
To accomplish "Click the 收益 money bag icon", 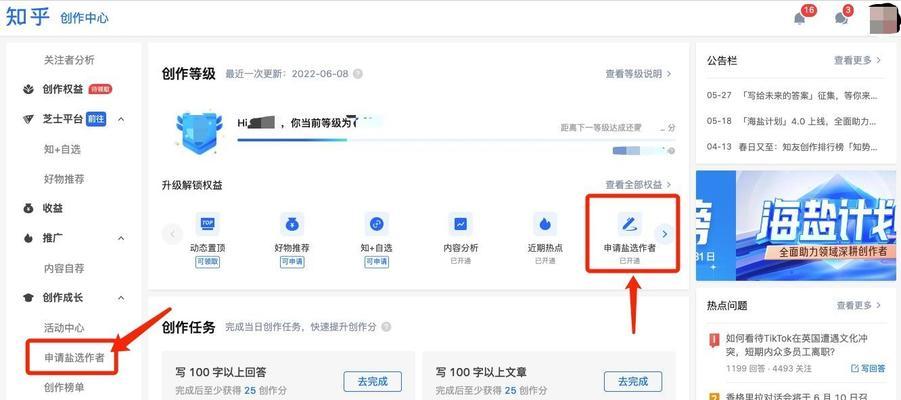I will coord(28,209).
